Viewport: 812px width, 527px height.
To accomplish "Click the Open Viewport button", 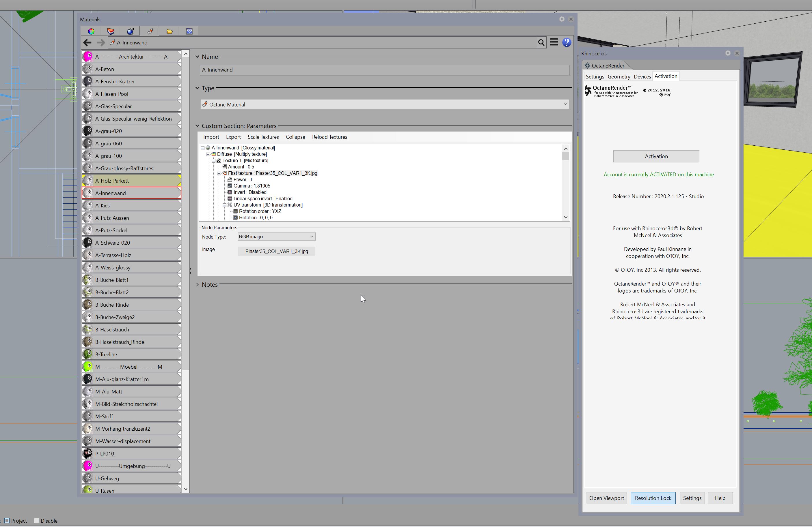I will click(606, 498).
